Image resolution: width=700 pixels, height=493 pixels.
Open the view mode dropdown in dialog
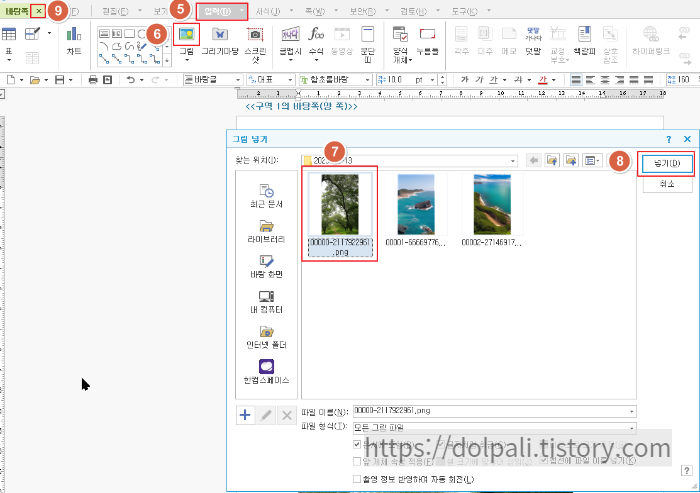(x=592, y=160)
